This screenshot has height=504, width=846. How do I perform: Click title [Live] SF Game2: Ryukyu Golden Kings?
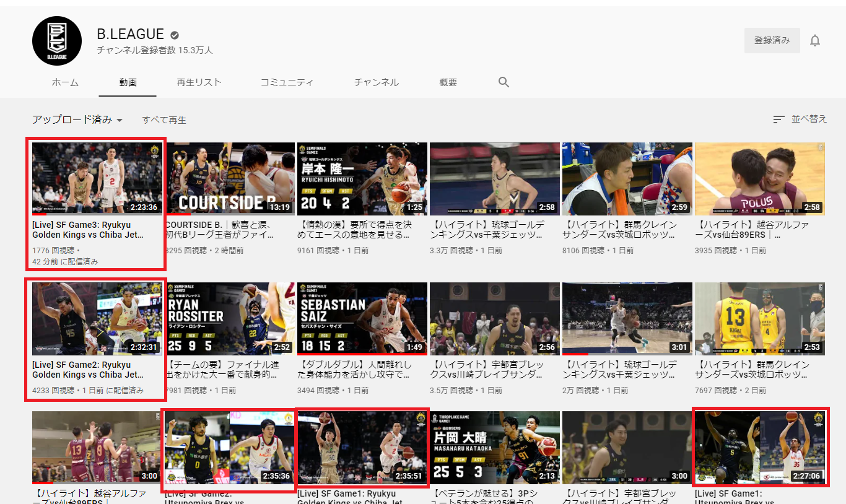(x=88, y=370)
